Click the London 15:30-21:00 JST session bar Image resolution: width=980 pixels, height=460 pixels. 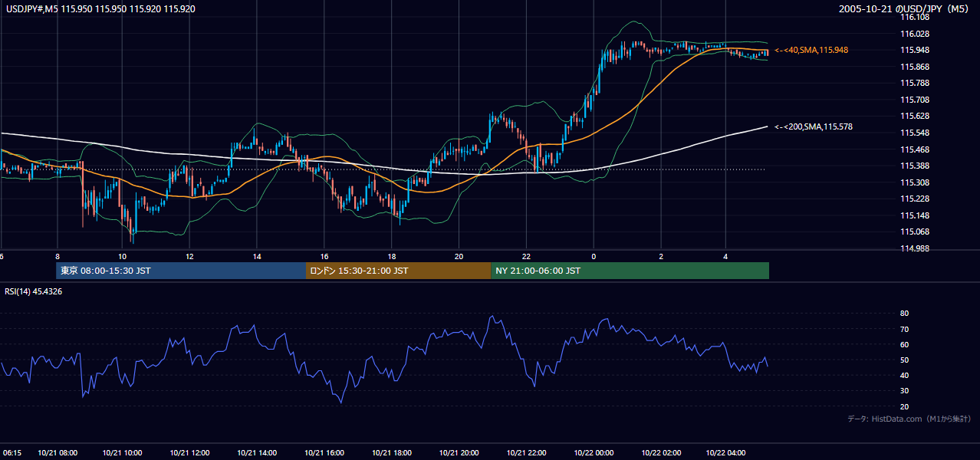398,271
